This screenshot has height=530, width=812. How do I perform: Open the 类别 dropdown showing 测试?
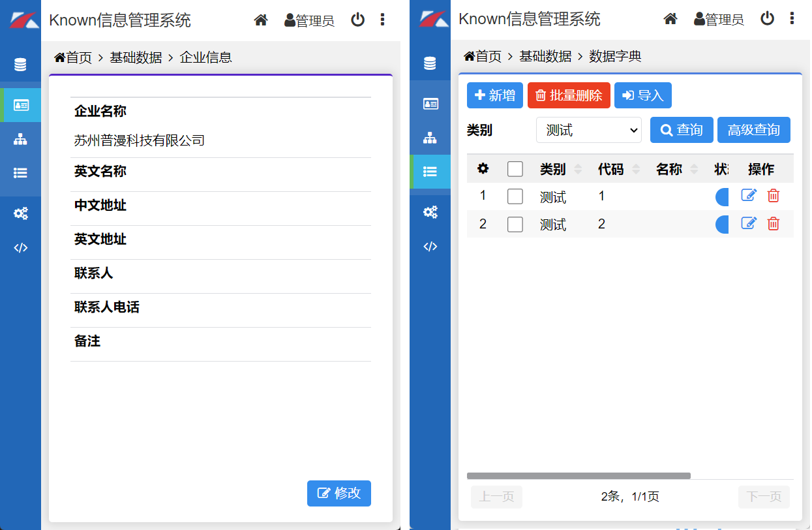pos(588,130)
